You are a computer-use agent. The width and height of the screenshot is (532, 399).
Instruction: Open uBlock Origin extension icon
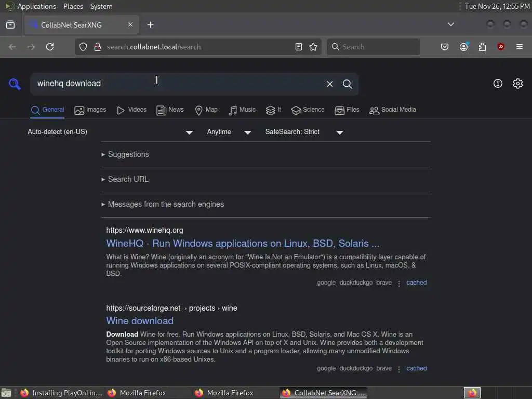(x=501, y=47)
